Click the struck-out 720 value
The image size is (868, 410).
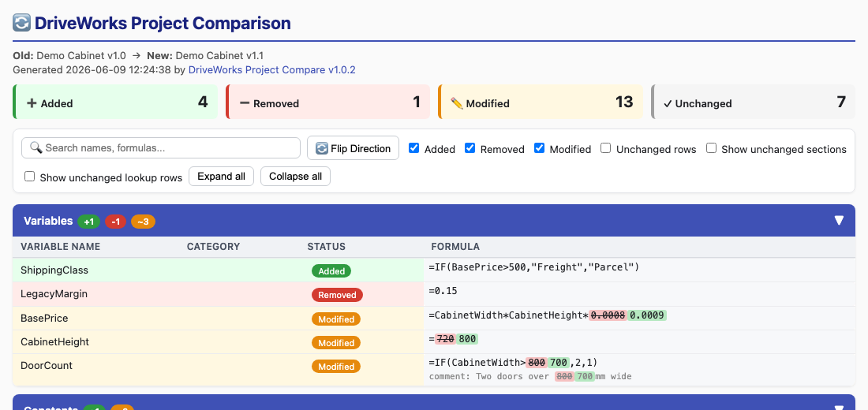(446, 339)
